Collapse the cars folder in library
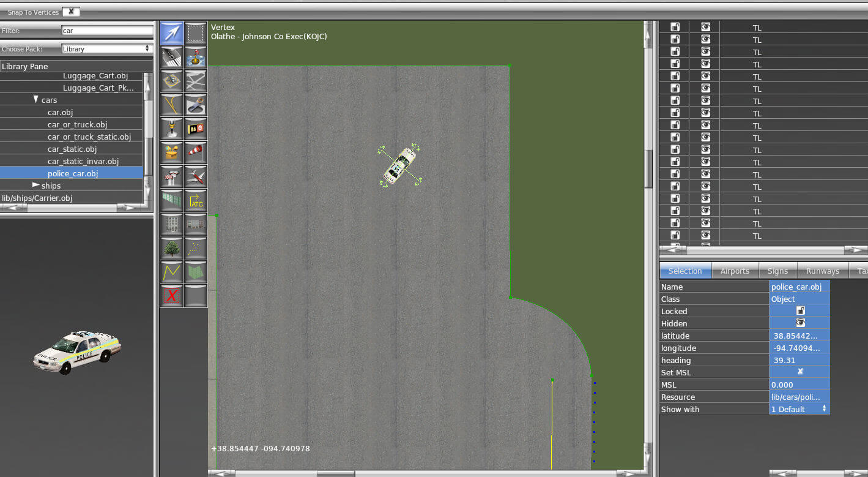The height and width of the screenshot is (477, 868). [35, 99]
